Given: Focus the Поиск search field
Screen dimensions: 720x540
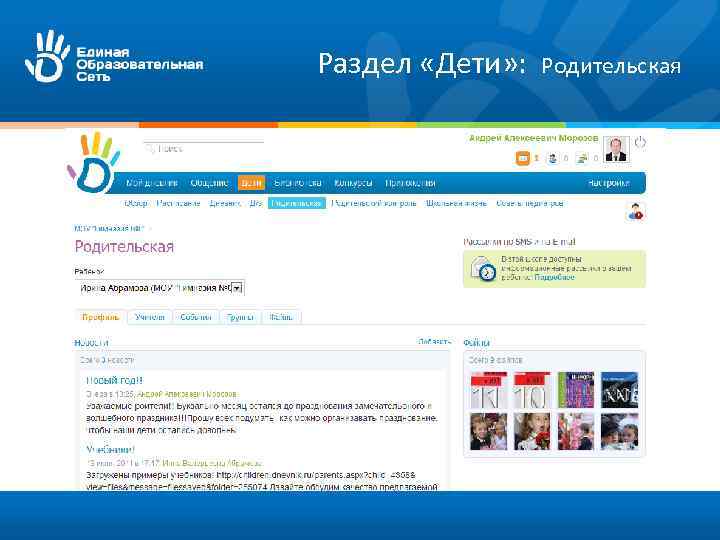Looking at the screenshot, I should point(204,149).
